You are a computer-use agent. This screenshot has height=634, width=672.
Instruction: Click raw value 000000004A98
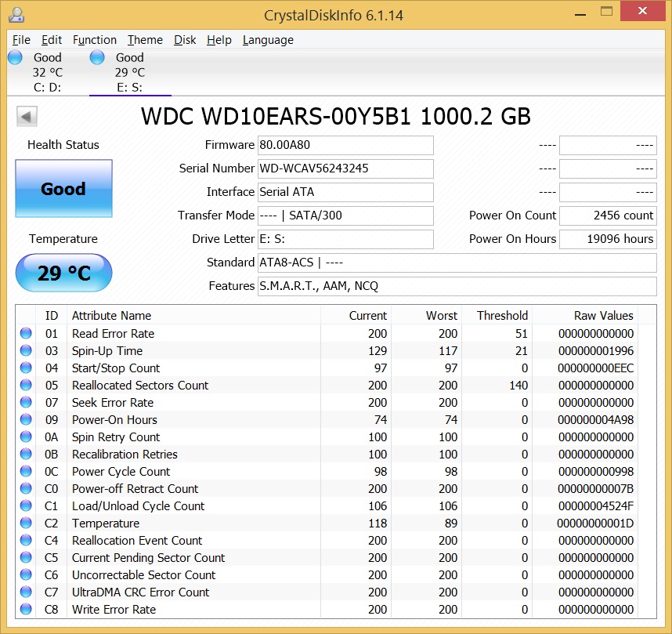coord(595,420)
